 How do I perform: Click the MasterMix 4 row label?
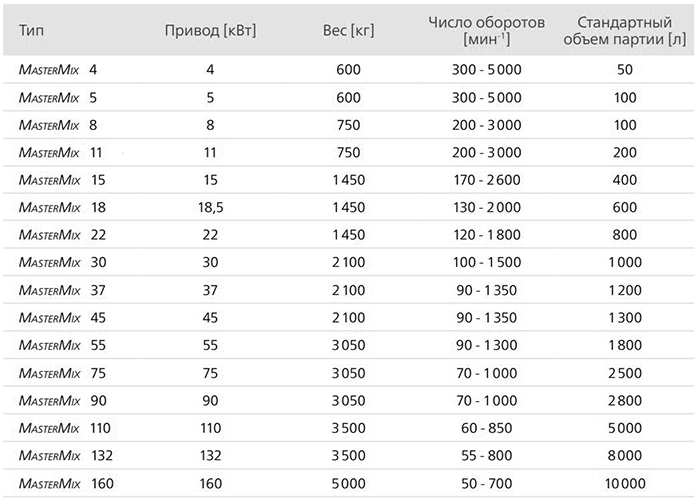coord(58,70)
